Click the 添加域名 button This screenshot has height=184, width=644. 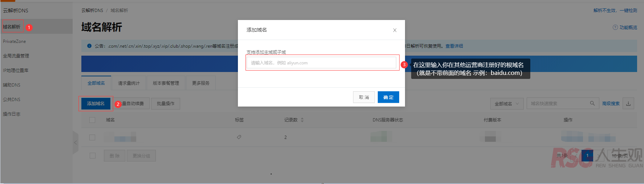point(96,104)
